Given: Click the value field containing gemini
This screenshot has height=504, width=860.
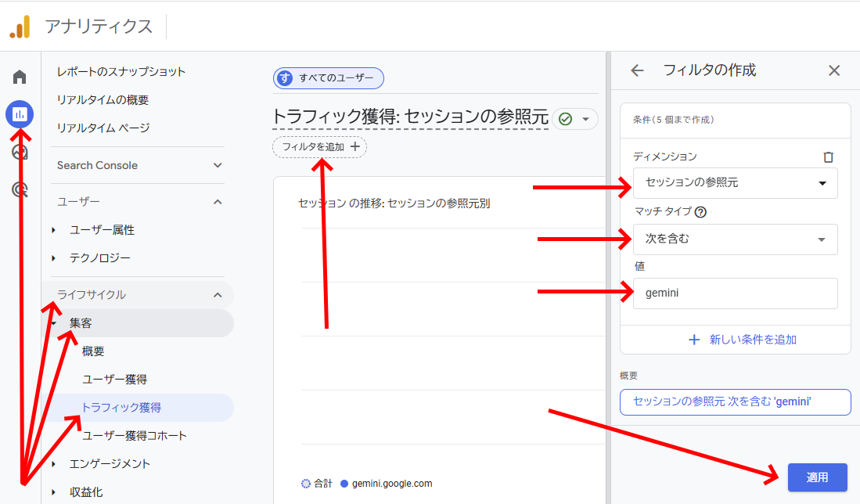Looking at the screenshot, I should click(735, 293).
